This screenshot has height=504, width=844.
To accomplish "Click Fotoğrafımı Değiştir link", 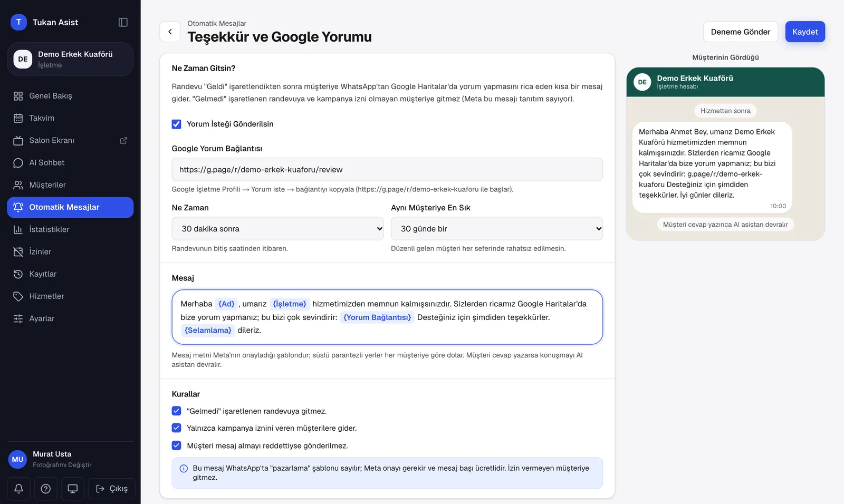I will 62,465.
